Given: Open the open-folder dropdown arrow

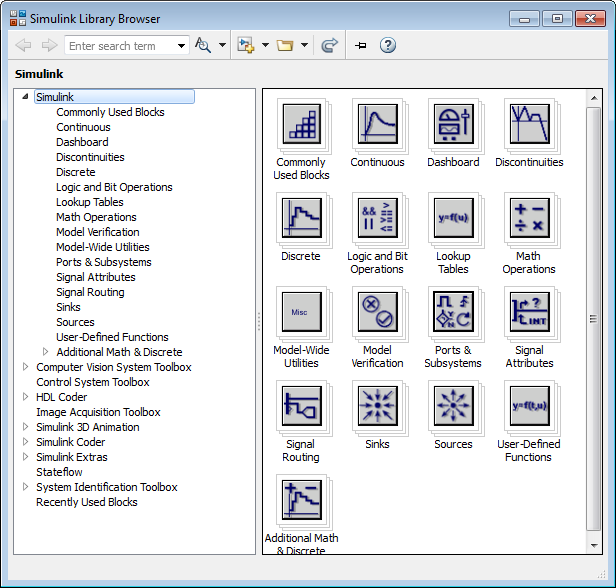Looking at the screenshot, I should click(304, 45).
